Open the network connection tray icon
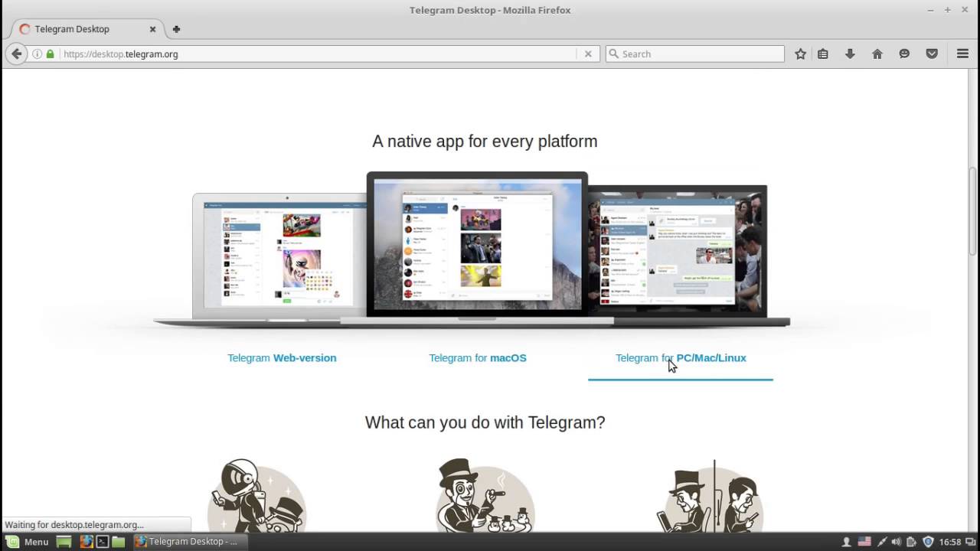 tap(882, 542)
